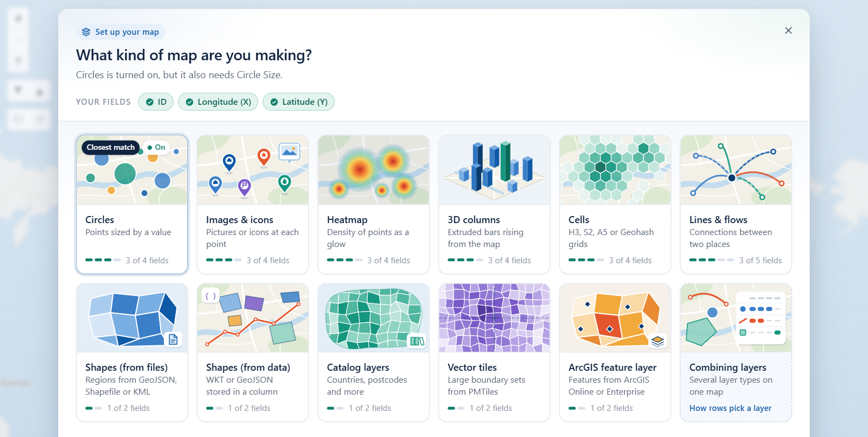
Task: Select the 3D columns map type
Action: 494,204
